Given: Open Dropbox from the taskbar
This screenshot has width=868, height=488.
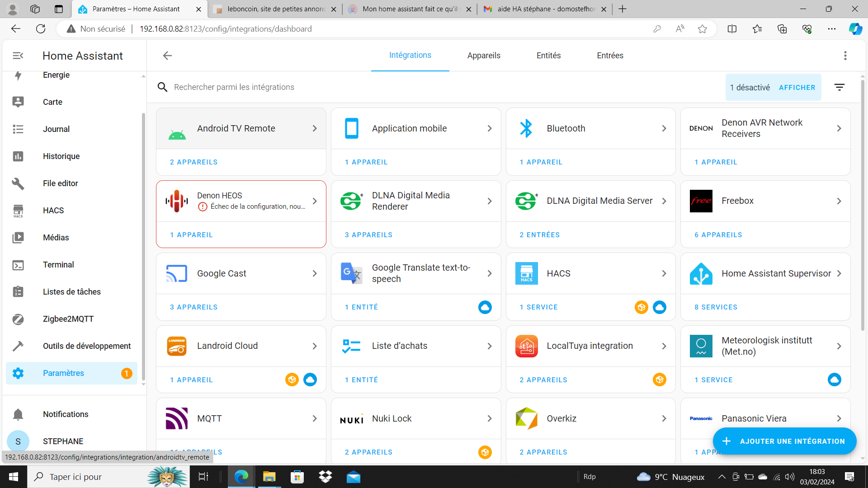Looking at the screenshot, I should (x=325, y=477).
